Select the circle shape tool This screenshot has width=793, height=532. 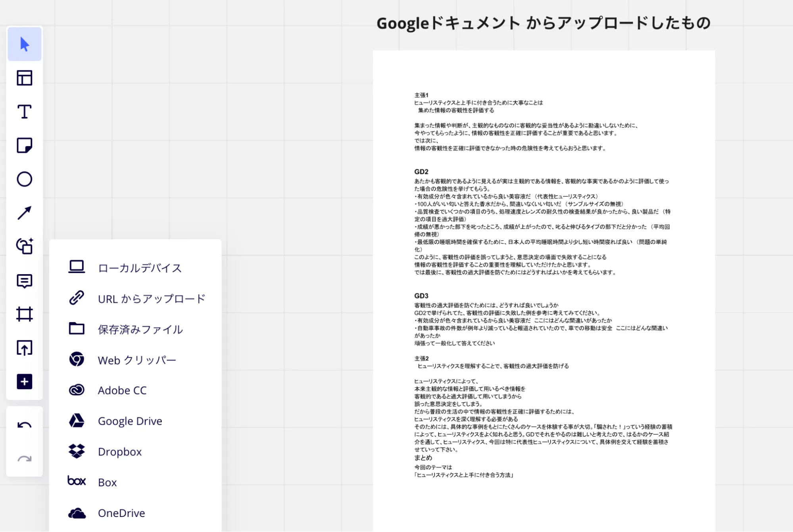(x=25, y=179)
